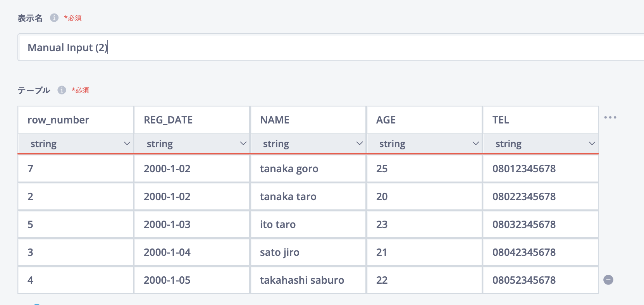Open the row_number type dropdown
The height and width of the screenshot is (305, 644).
coord(76,144)
